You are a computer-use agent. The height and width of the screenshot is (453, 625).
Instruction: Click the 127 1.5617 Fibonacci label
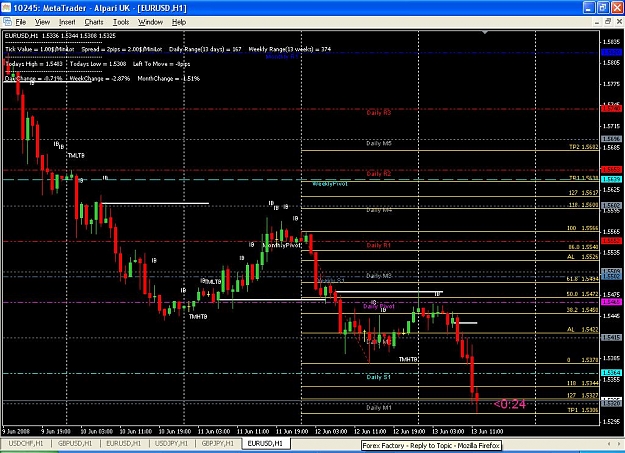coord(584,193)
